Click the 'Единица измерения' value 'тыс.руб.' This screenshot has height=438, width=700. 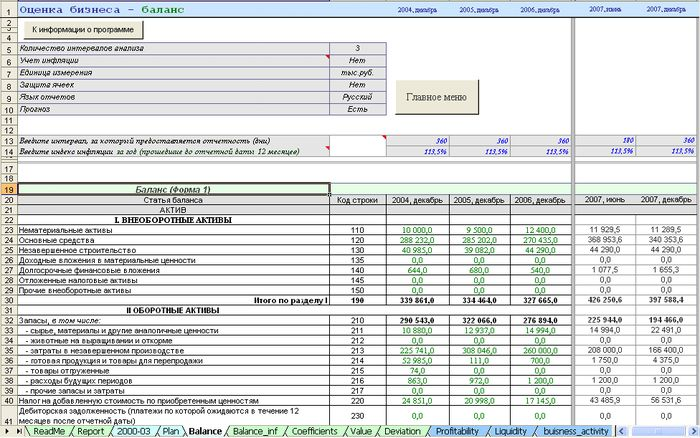(358, 72)
